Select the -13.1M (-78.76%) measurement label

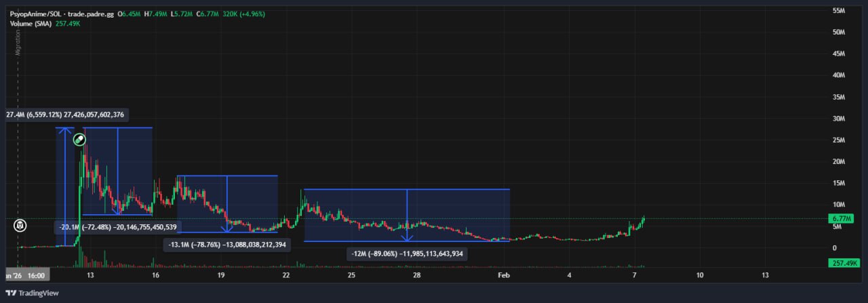point(227,244)
